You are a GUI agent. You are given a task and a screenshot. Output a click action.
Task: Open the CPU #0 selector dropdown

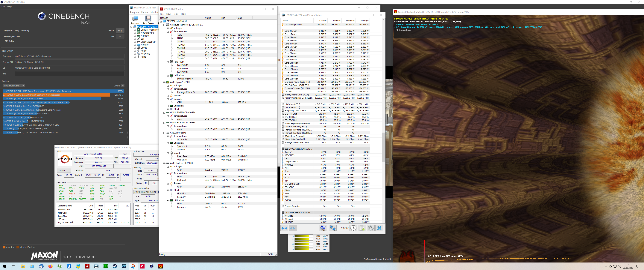pos(64,171)
